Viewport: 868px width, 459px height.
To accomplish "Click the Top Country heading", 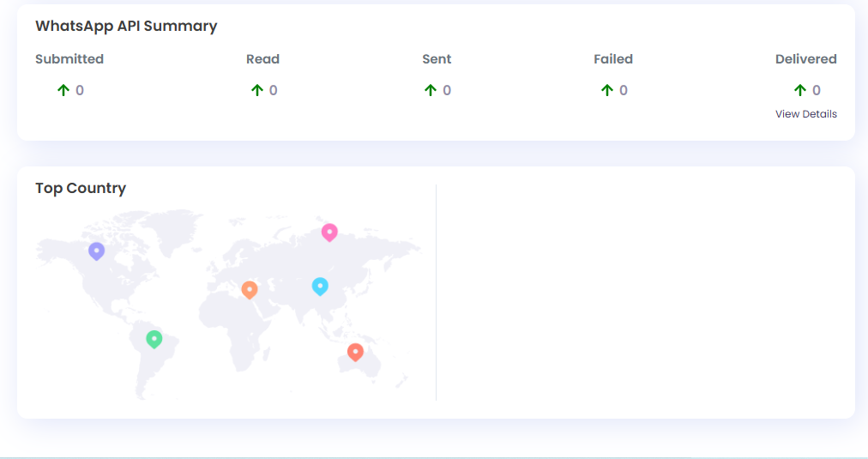I will pos(81,188).
